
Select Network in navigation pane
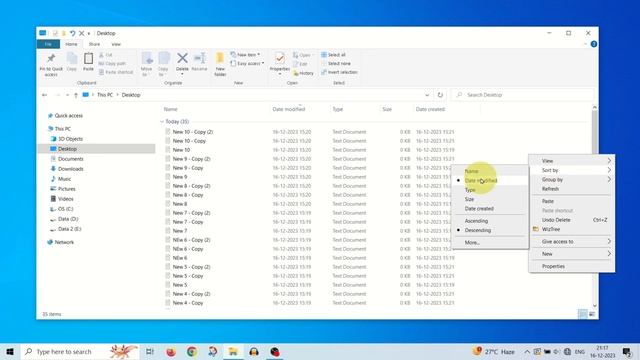click(x=64, y=242)
